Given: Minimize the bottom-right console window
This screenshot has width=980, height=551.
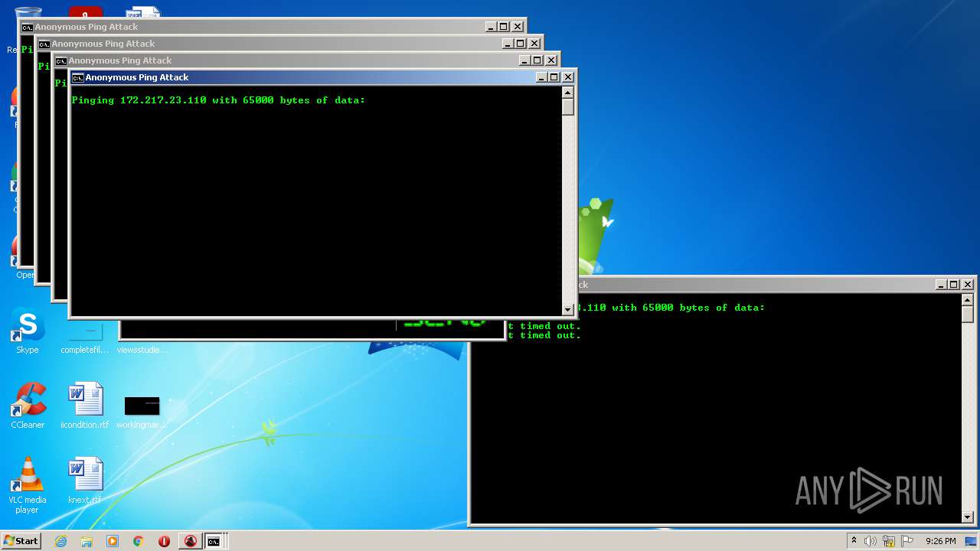Looking at the screenshot, I should tap(941, 285).
